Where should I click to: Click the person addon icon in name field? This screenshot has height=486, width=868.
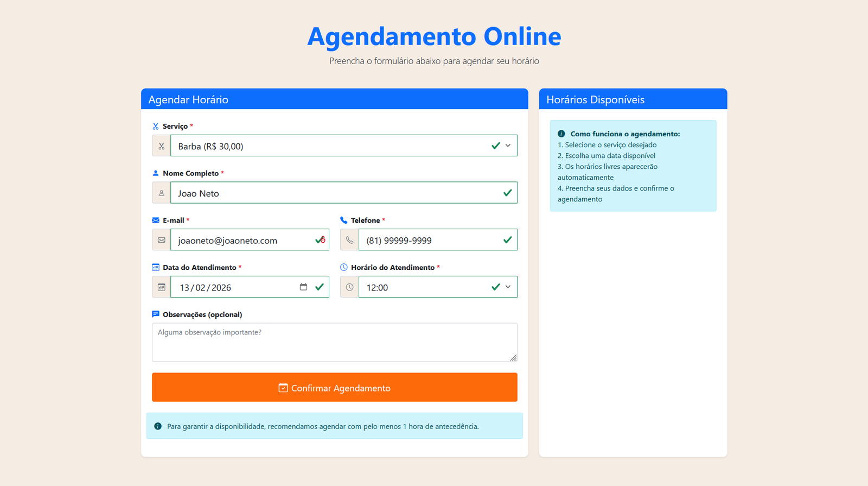click(161, 193)
